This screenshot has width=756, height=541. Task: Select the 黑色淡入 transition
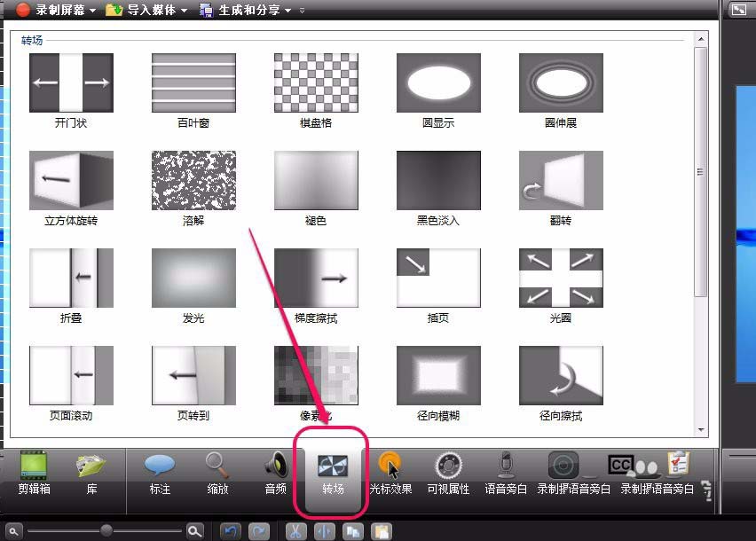438,180
